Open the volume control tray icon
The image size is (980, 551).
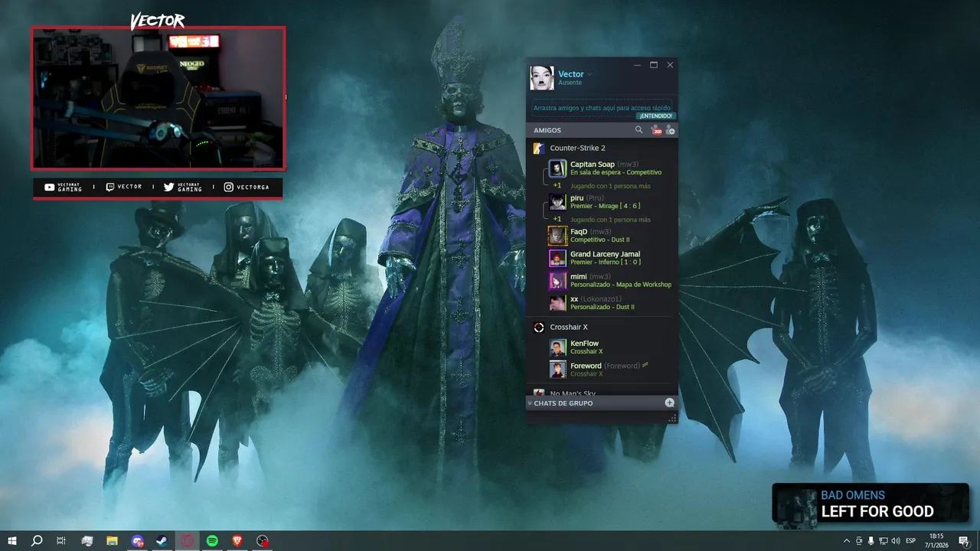[x=896, y=541]
